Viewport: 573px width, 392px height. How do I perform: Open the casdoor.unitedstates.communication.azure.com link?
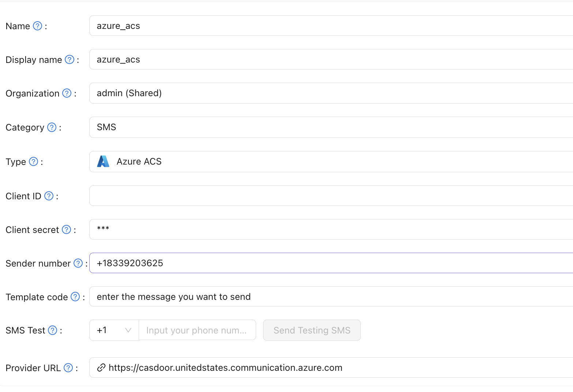coord(225,367)
